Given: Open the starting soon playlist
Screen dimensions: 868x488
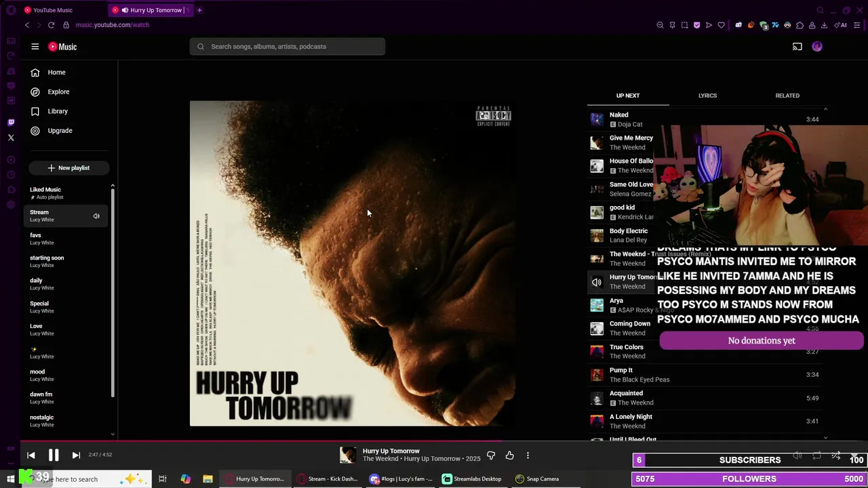Looking at the screenshot, I should tap(66, 261).
